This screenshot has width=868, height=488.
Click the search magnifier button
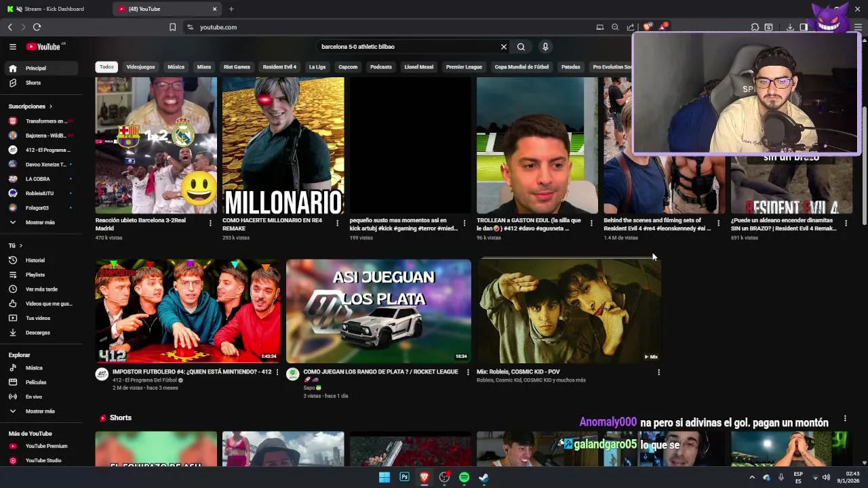(x=521, y=47)
